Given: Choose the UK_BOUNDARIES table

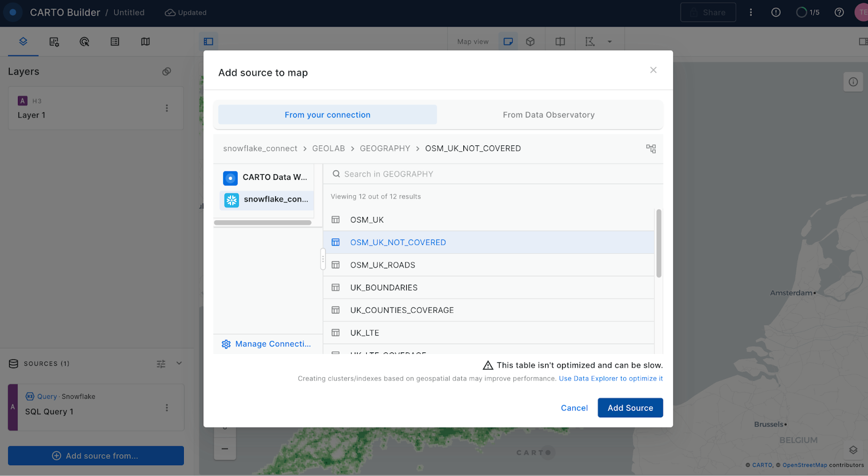Looking at the screenshot, I should click(384, 288).
